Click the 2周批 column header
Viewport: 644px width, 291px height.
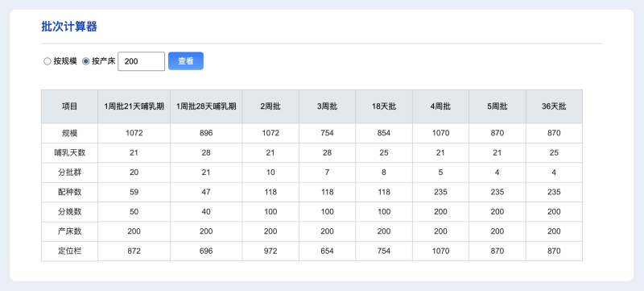[x=270, y=106]
